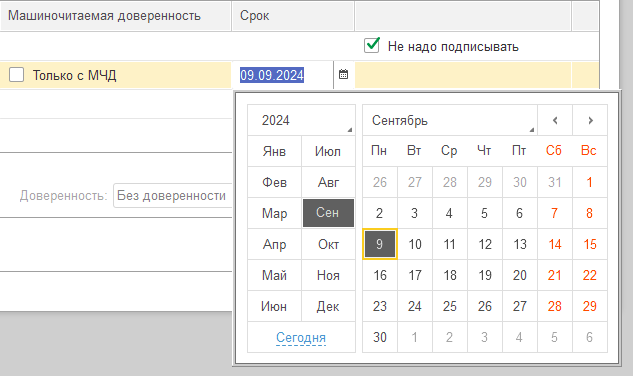Screen dimensions: 633x376
Task: Pick day 30 in the last row
Action: pos(380,337)
